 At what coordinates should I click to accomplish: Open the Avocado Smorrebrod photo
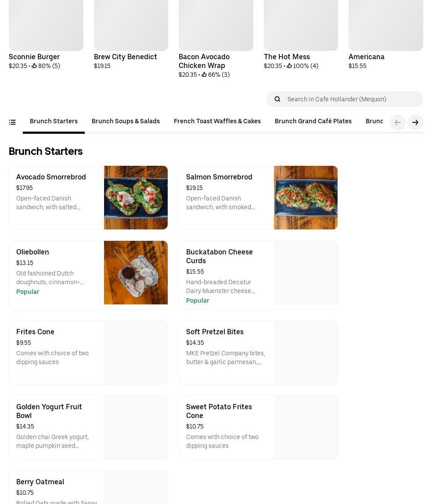pos(136,197)
